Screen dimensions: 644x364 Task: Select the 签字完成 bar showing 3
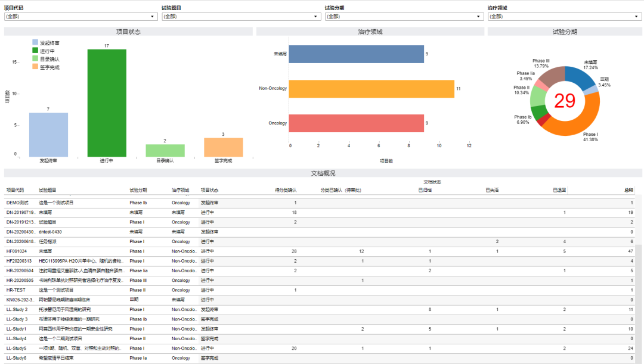coord(224,147)
